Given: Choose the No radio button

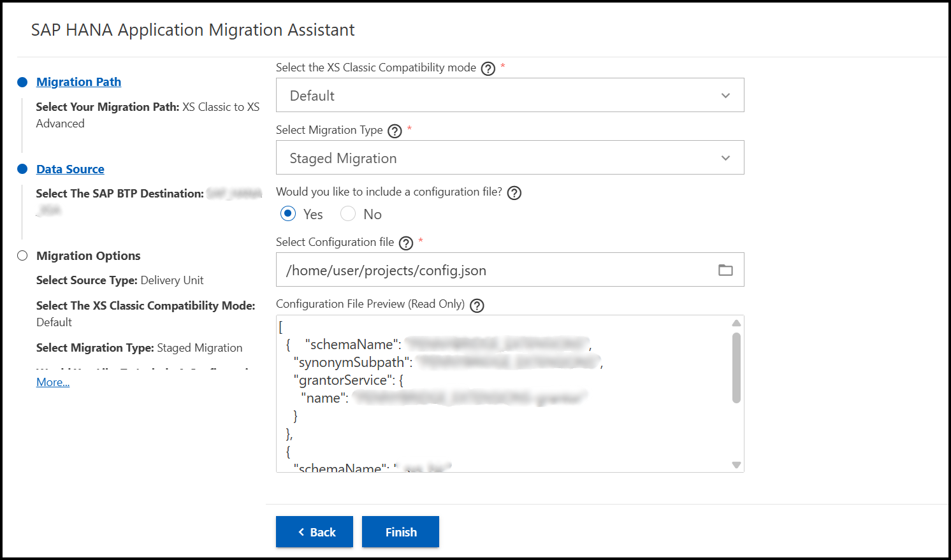Looking at the screenshot, I should (x=348, y=214).
